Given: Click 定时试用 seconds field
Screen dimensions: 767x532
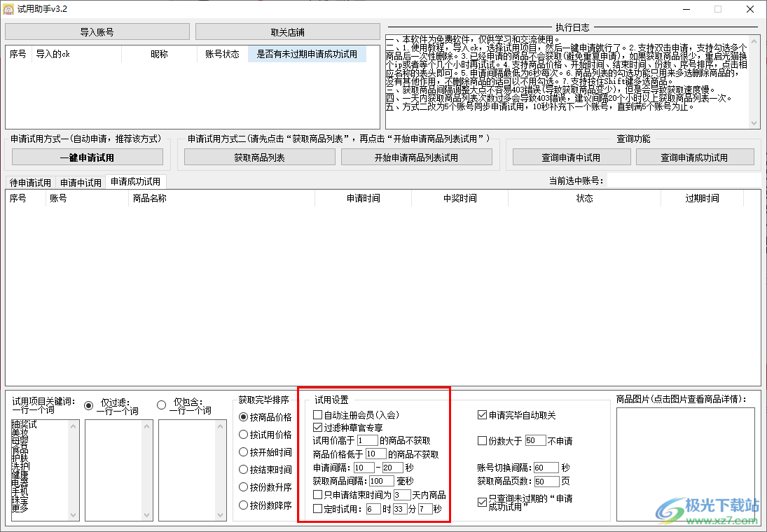Looking at the screenshot, I should pos(425,508).
